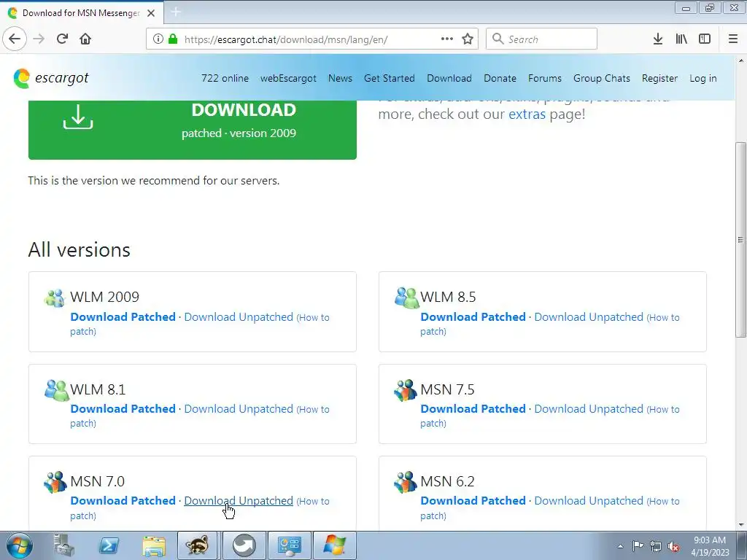Open the Windows Start menu

[x=19, y=545]
